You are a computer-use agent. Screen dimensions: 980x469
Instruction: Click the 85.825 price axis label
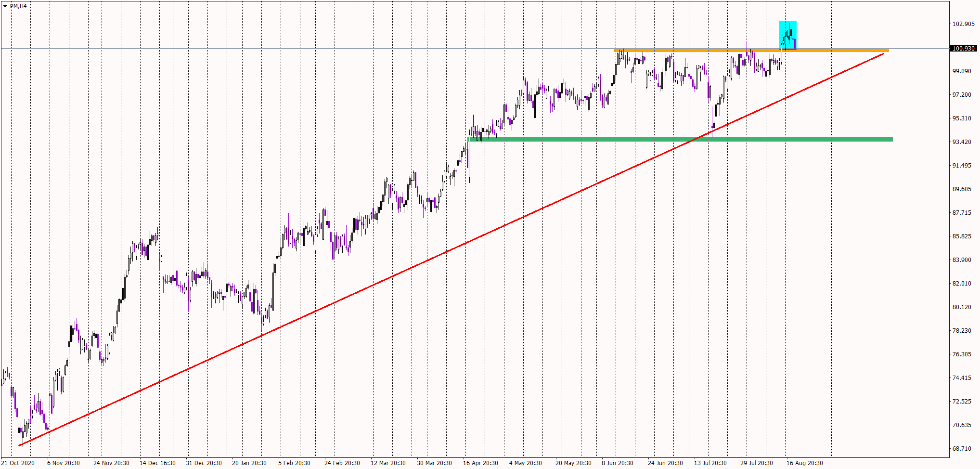click(962, 236)
